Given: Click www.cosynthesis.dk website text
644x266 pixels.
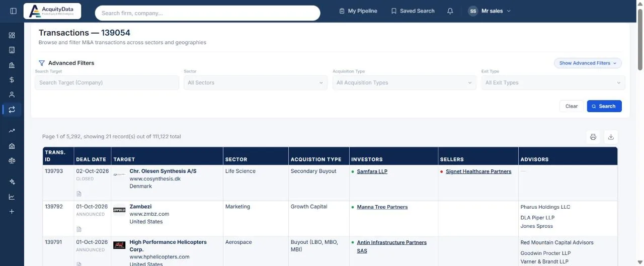Looking at the screenshot, I should [x=155, y=179].
